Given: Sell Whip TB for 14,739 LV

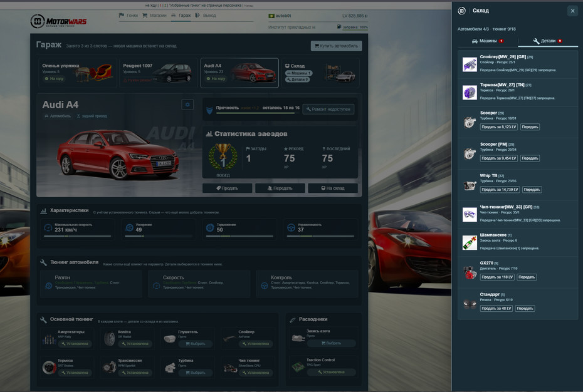Looking at the screenshot, I should click(x=500, y=190).
